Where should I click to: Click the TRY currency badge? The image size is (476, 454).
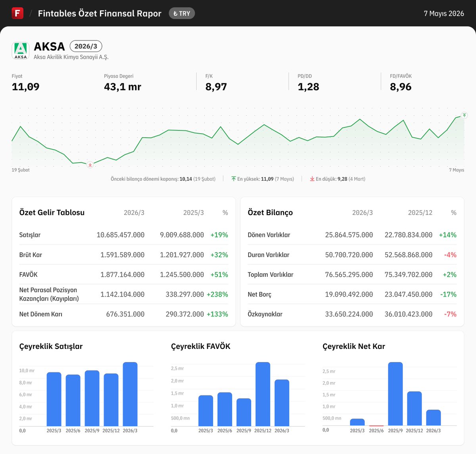pos(182,13)
